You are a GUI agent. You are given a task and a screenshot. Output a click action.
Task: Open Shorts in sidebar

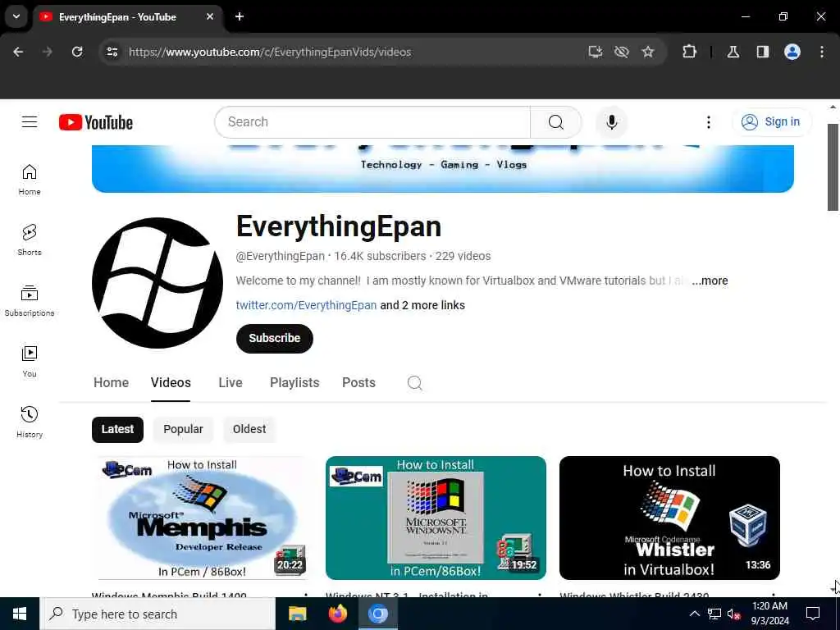coord(30,240)
